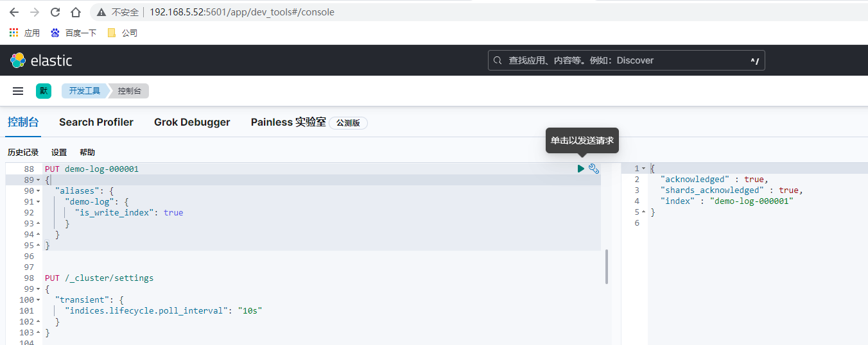The height and width of the screenshot is (345, 868).
Task: Click 'PUT /_cluster/settings' request line
Action: 99,278
